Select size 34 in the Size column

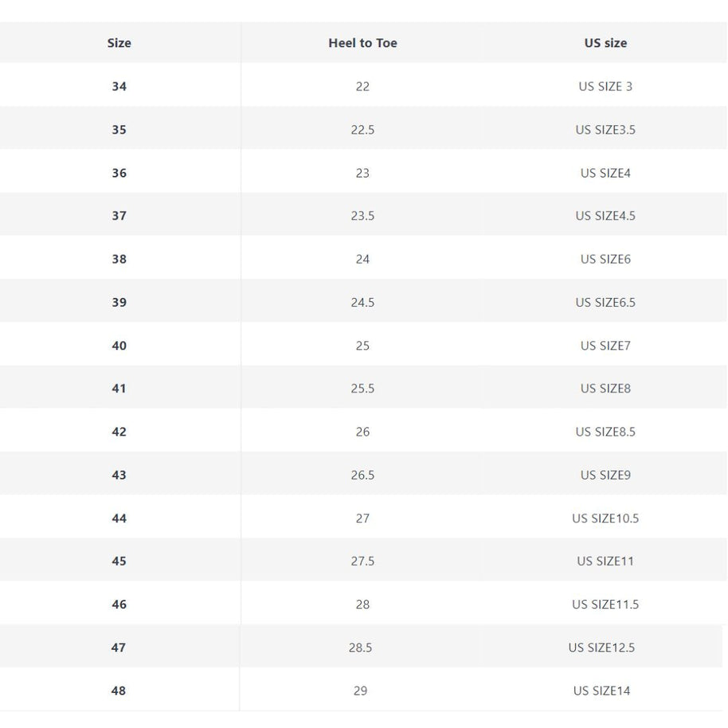click(x=119, y=86)
